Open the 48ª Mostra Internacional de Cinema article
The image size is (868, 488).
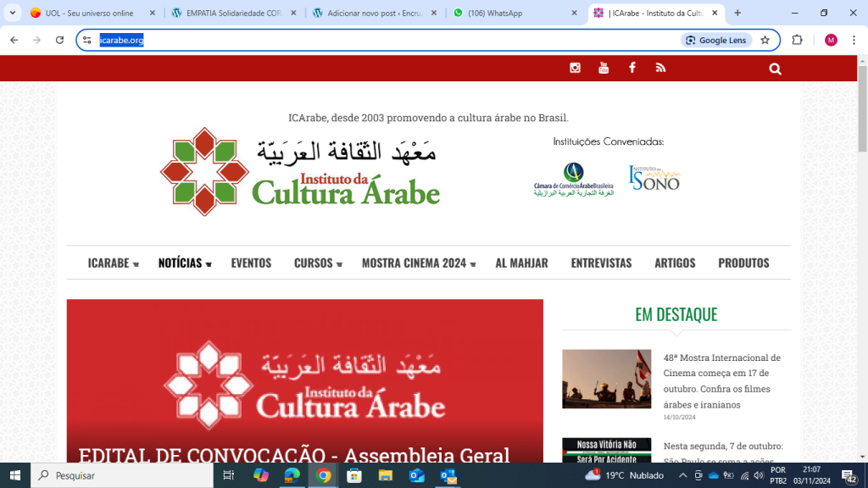(x=721, y=380)
